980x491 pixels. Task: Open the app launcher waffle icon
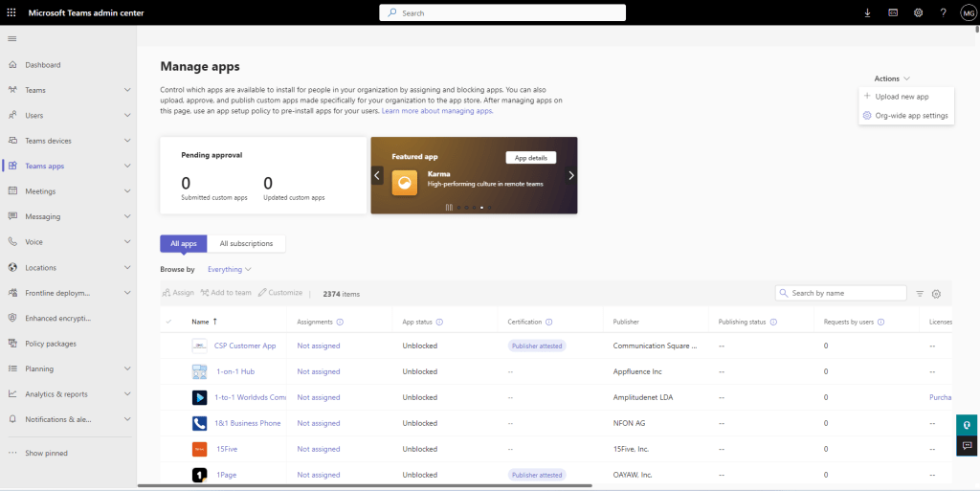[11, 12]
